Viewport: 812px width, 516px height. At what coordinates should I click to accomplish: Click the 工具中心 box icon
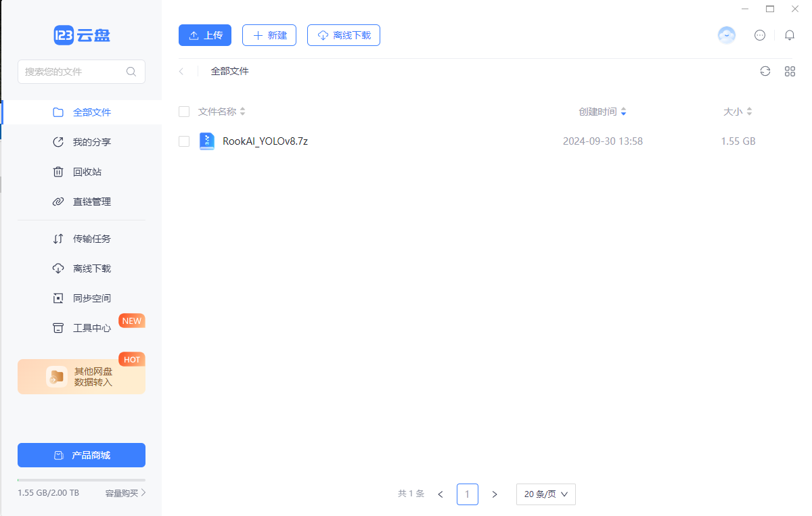click(58, 328)
